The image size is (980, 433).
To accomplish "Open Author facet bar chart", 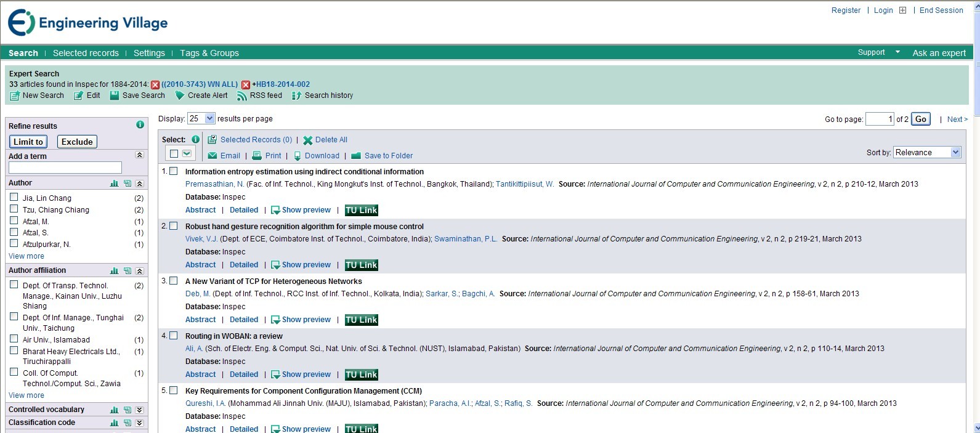I will [114, 184].
